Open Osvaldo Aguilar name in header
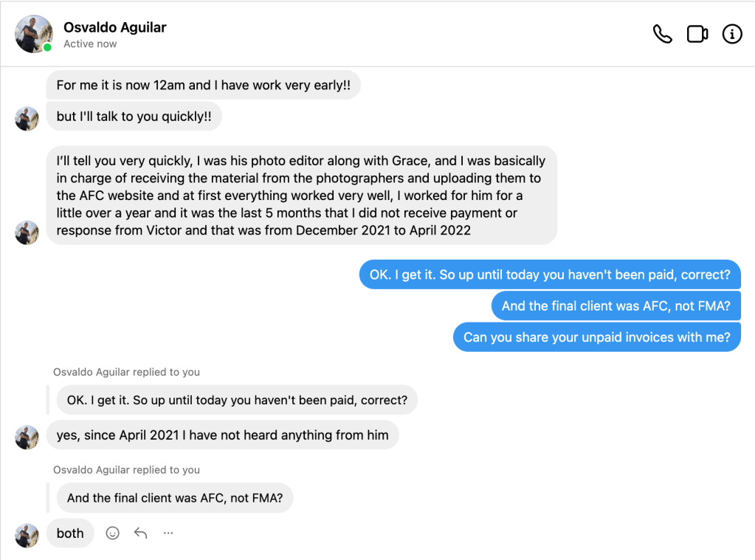The height and width of the screenshot is (560, 755). pyautogui.click(x=114, y=27)
